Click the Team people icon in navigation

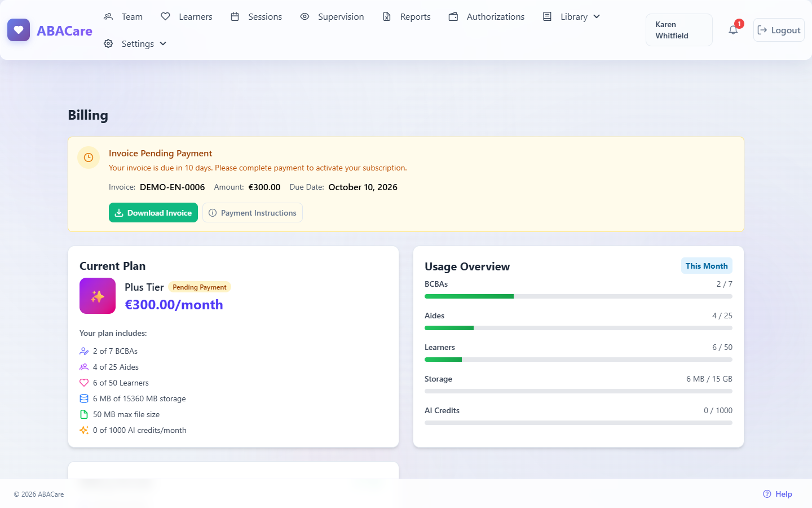coord(108,16)
